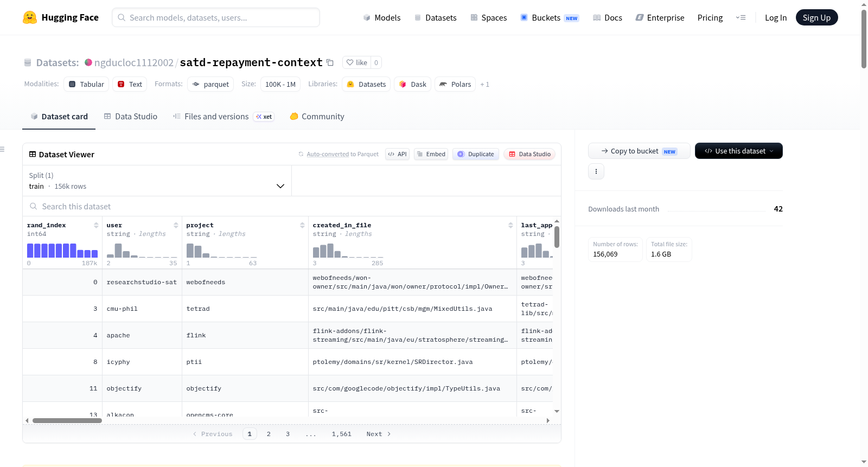868x467 pixels.
Task: Open Buckets in top navigation
Action: 550,18
